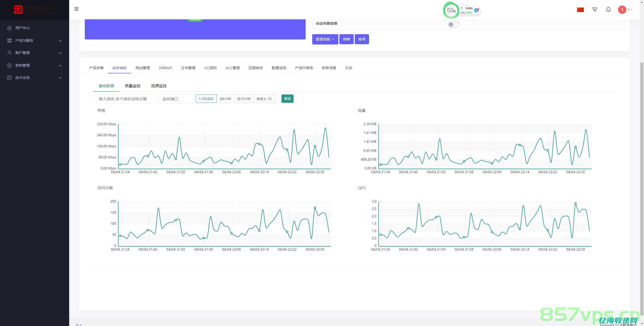
Task: Open the 自定义 date range picker
Action: point(264,99)
